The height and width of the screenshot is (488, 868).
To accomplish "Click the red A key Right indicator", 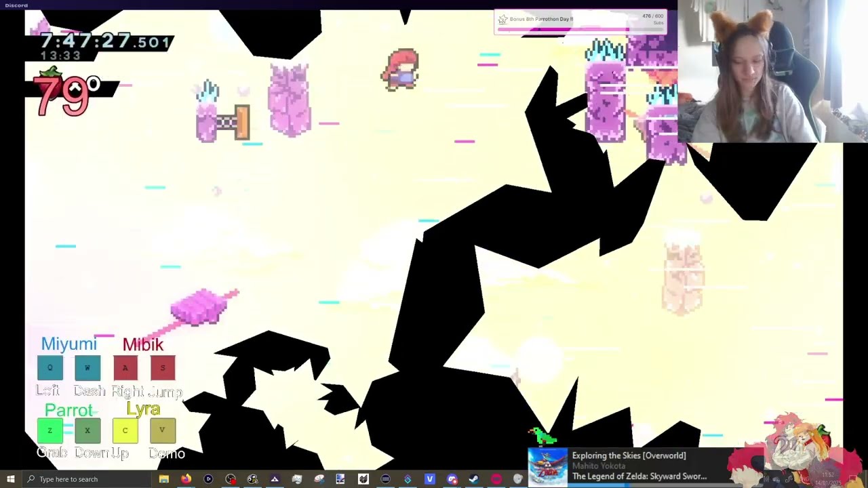I will 125,368.
